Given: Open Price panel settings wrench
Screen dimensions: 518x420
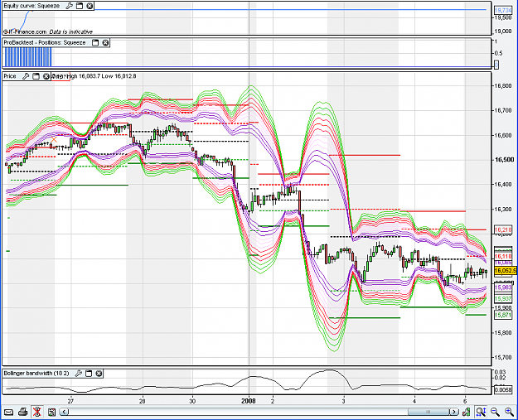Looking at the screenshot, I should click(26, 76).
